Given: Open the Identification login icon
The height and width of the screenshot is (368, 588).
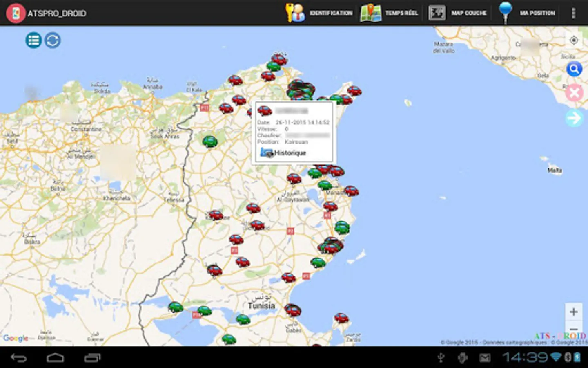Looking at the screenshot, I should (295, 13).
